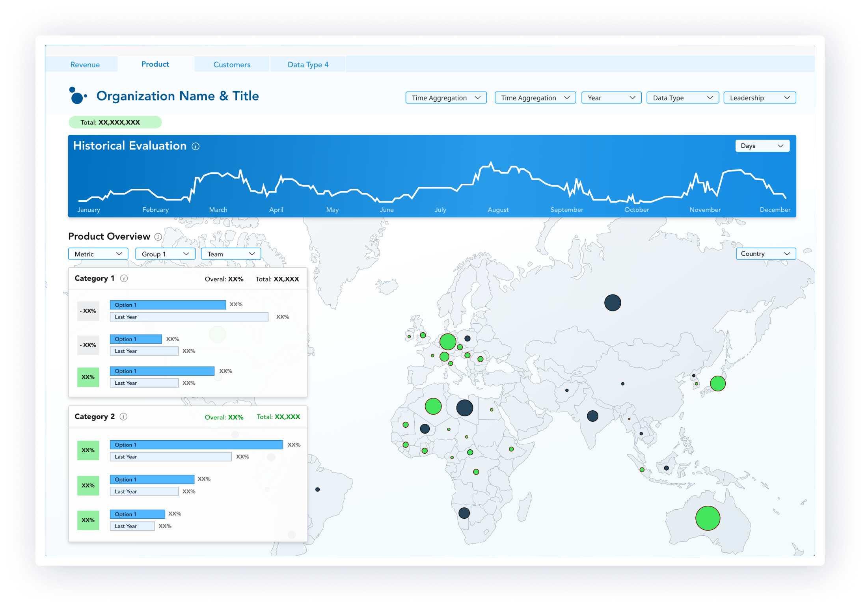Screen dimensions: 868x609
Task: Open the Year dropdown
Action: pyautogui.click(x=611, y=98)
